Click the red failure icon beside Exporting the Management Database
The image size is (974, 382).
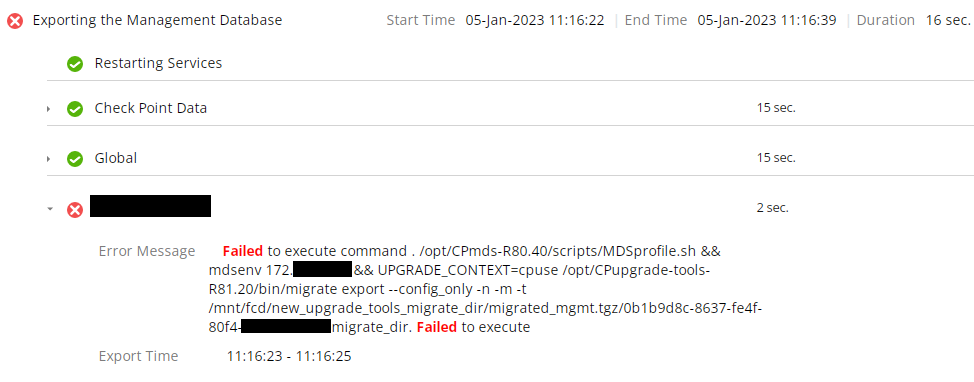[x=16, y=21]
